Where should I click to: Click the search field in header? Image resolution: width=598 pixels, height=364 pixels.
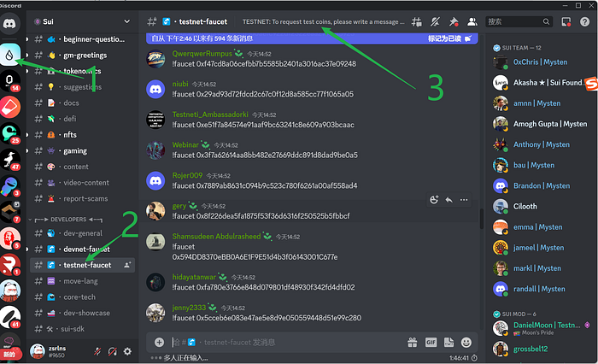click(x=519, y=21)
